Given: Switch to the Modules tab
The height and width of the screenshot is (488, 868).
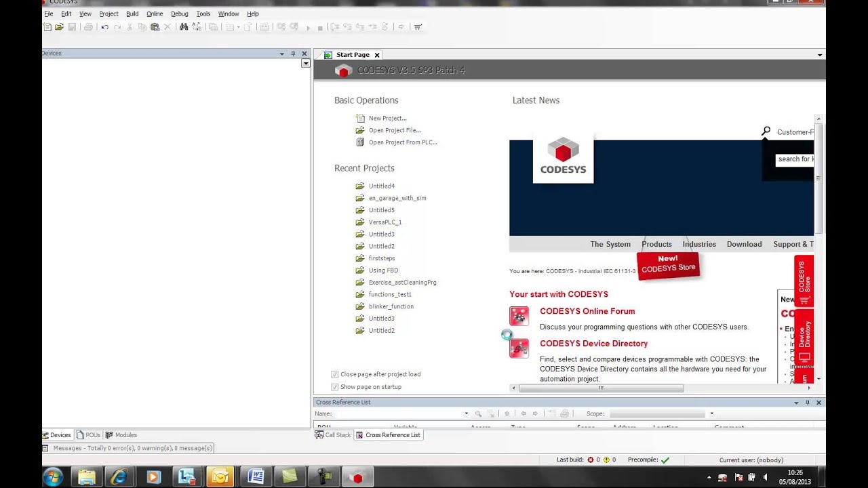Looking at the screenshot, I should point(121,435).
